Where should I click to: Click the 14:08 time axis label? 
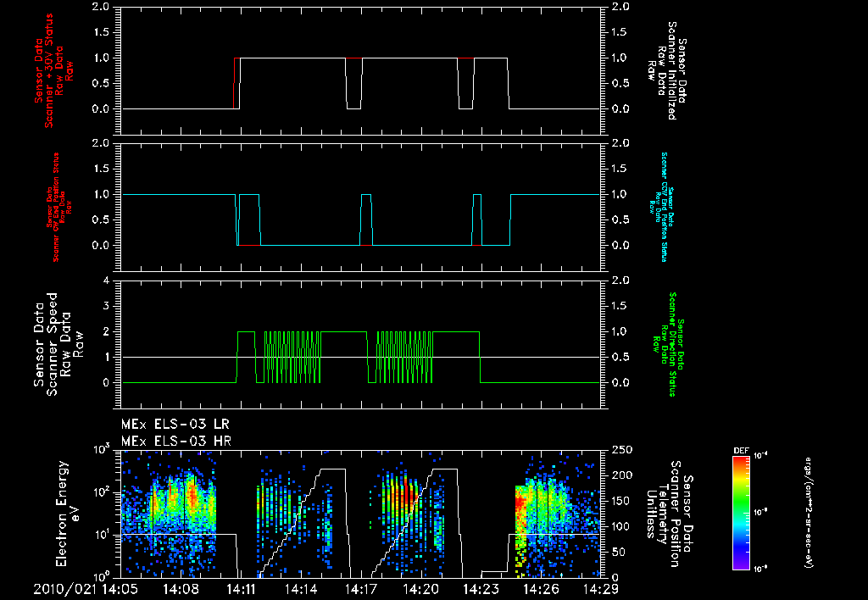pyautogui.click(x=181, y=589)
